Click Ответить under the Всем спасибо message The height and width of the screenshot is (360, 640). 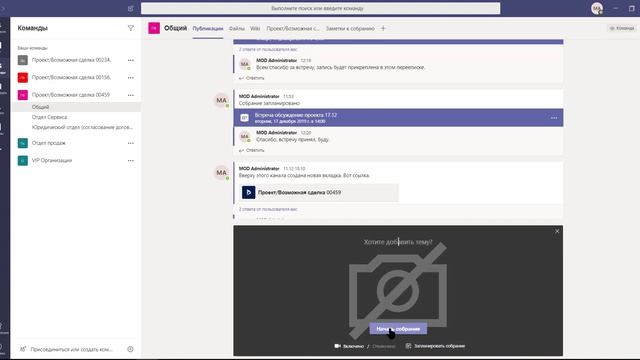pyautogui.click(x=251, y=78)
